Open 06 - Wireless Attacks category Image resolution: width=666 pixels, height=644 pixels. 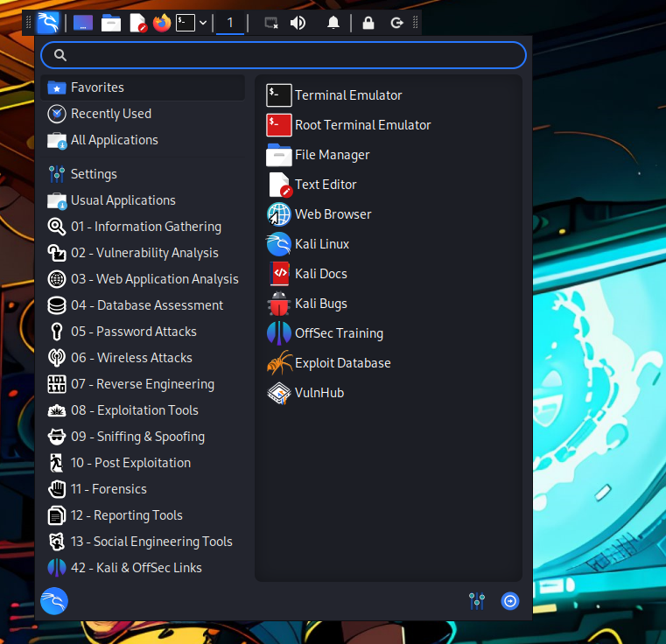point(143,358)
